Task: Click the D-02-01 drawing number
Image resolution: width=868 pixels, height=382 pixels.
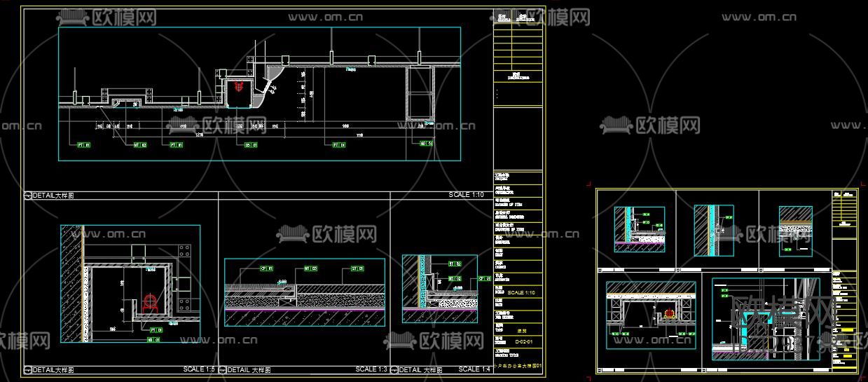Action: (524, 342)
